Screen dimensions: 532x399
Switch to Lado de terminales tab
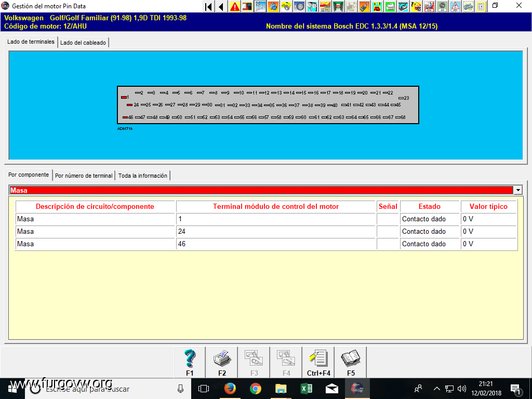[x=31, y=42]
